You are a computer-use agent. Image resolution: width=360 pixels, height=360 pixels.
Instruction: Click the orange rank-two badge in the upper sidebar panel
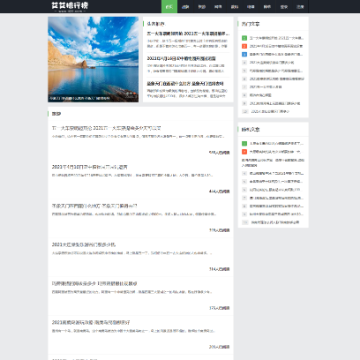[x=244, y=46]
